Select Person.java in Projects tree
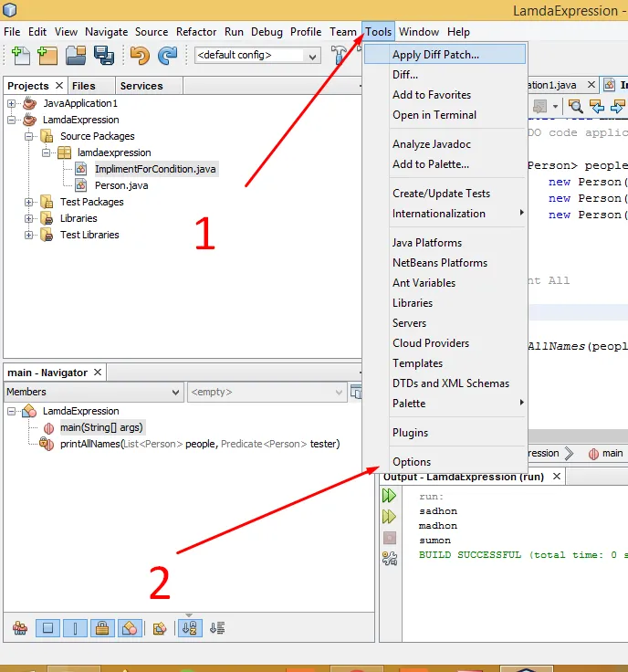This screenshot has height=672, width=628. click(x=121, y=185)
